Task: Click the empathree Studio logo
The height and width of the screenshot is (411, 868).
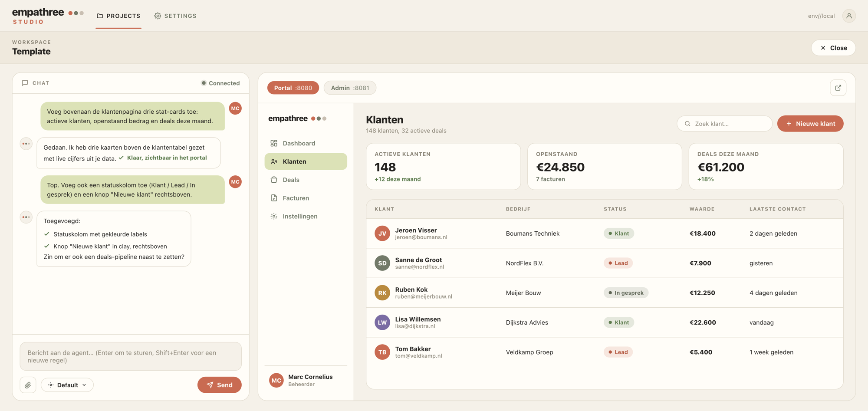Action: pos(48,16)
